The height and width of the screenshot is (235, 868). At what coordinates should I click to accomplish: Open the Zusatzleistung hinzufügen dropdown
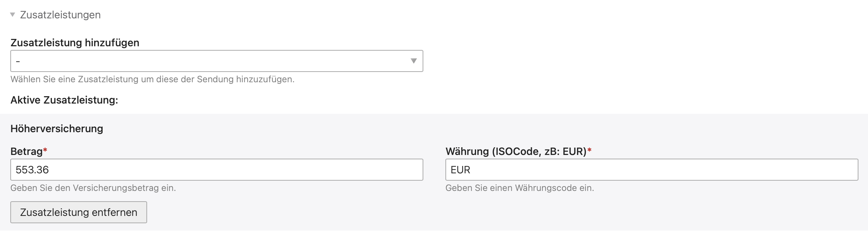coord(216,61)
